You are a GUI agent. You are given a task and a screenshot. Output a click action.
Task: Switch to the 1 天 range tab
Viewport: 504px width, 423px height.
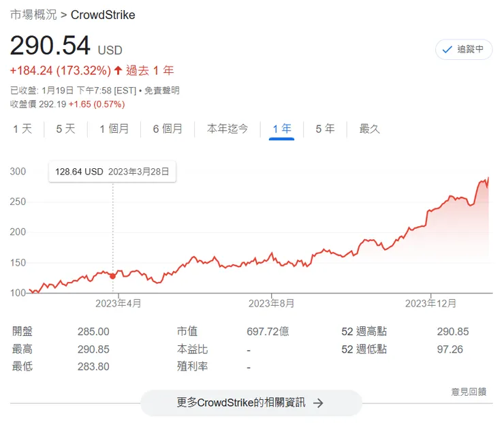22,129
